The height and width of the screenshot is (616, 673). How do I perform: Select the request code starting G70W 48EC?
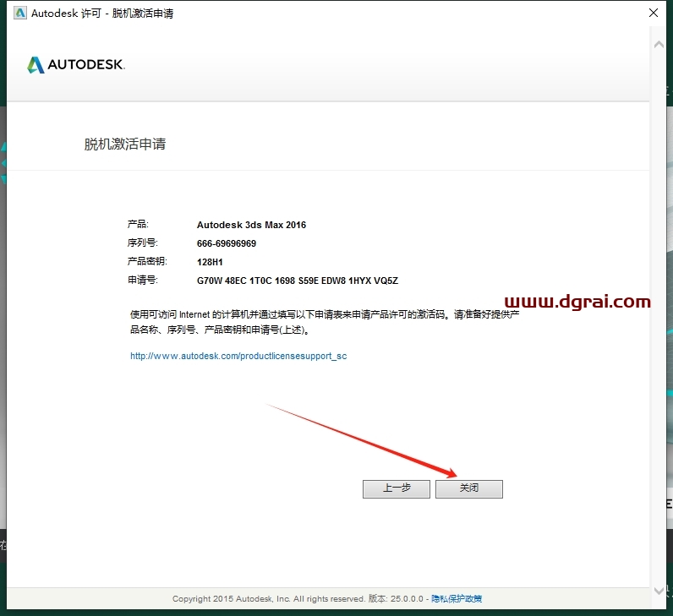[x=298, y=281]
